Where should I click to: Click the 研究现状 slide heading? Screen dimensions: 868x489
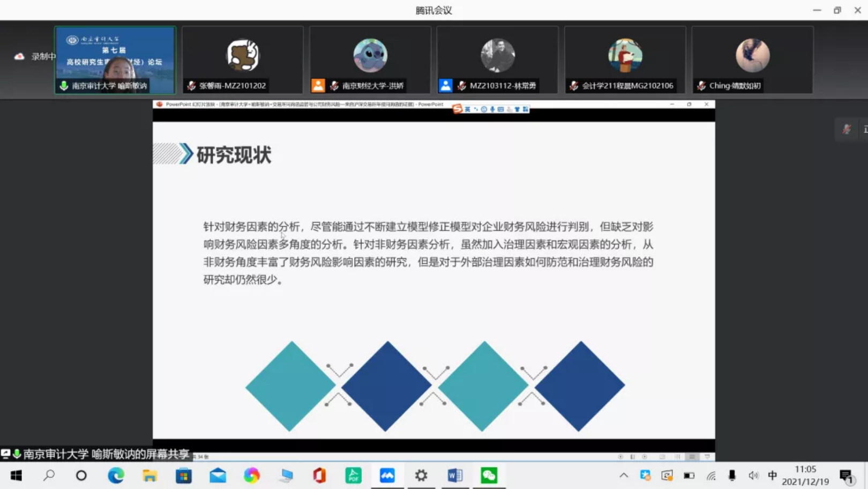[234, 155]
